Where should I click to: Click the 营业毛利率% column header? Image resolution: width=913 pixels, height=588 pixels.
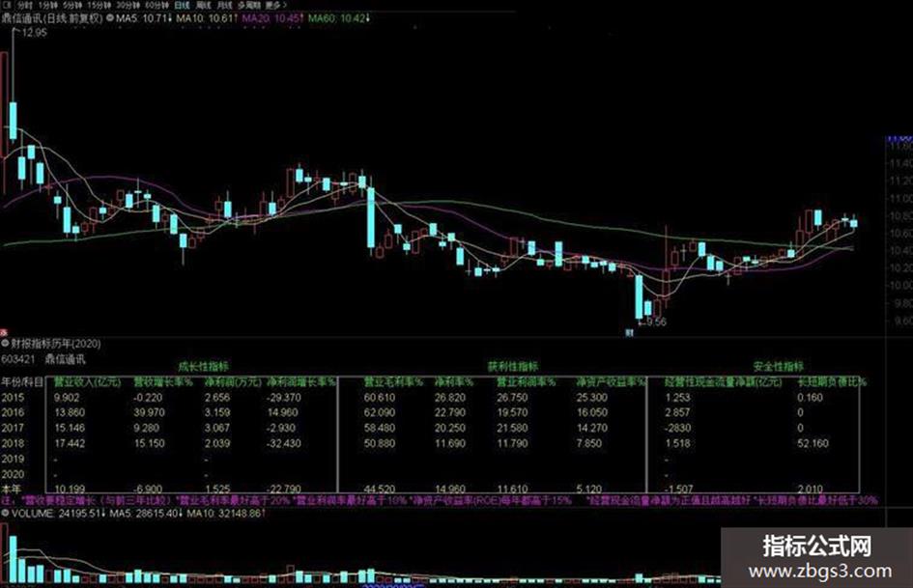point(393,382)
